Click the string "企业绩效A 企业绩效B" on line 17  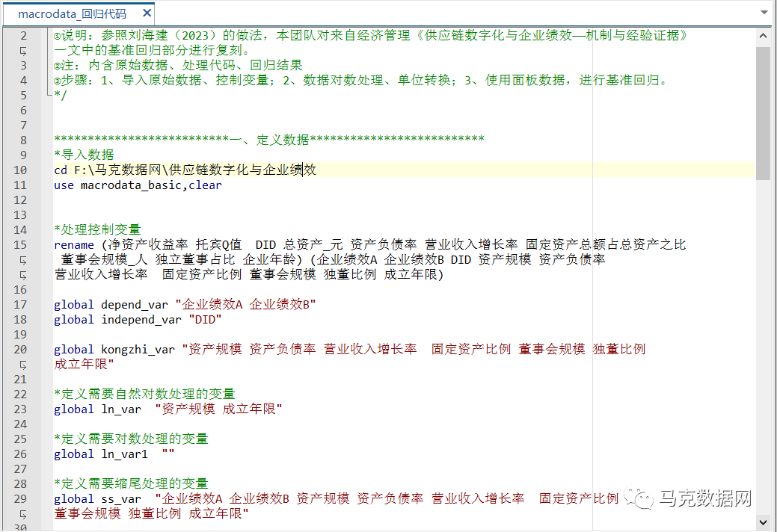[x=246, y=305]
